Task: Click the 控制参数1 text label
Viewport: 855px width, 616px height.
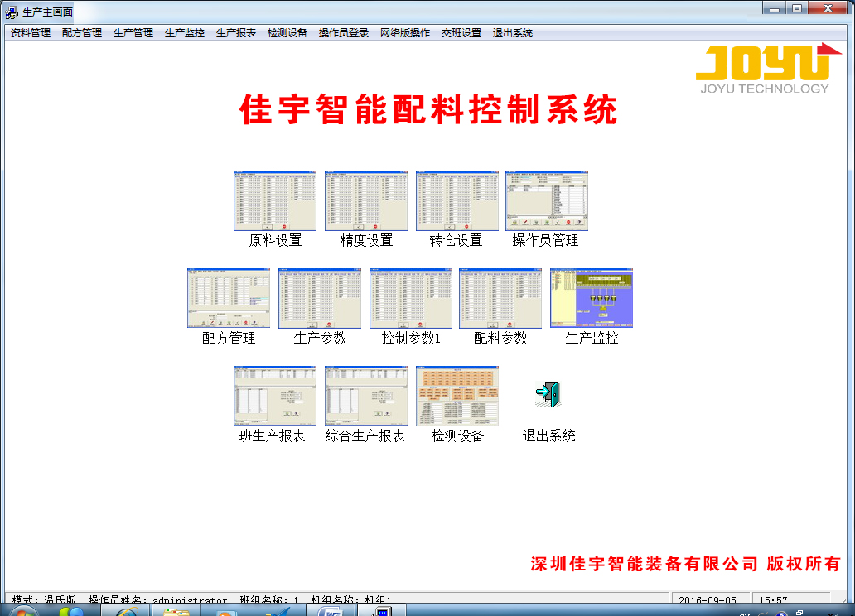Action: [x=411, y=338]
